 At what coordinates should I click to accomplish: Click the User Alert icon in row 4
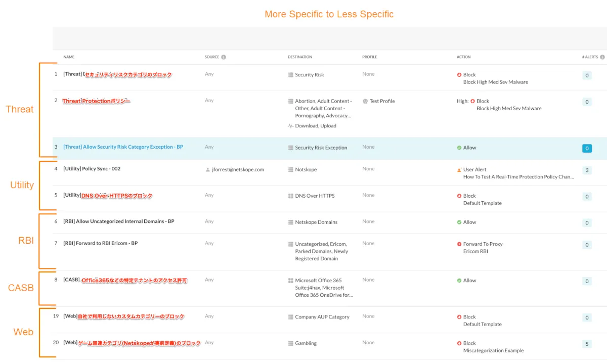click(x=459, y=170)
